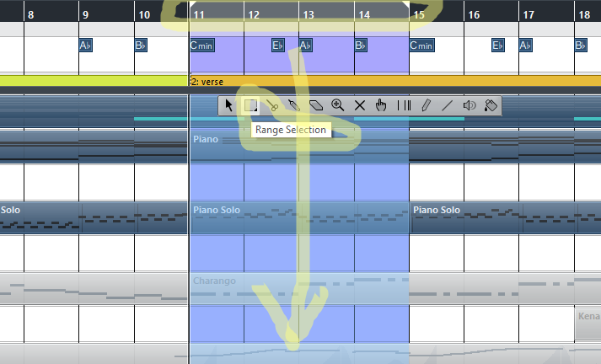
Task: Choose the hand-shaped Time Warp tool
Action: point(381,105)
